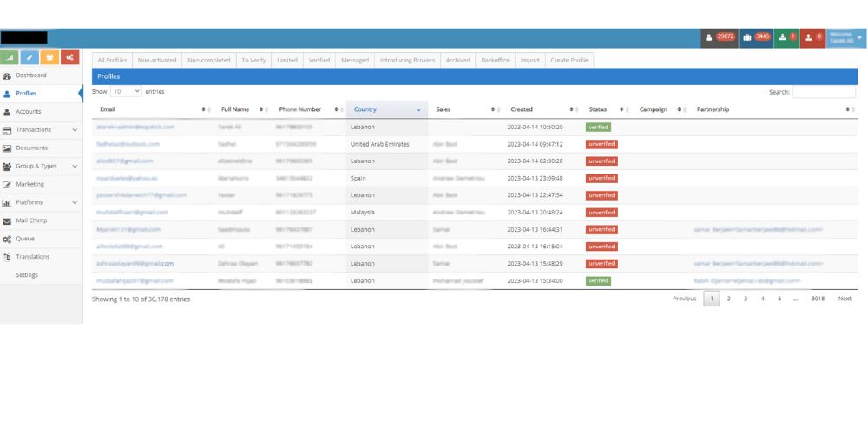Click the red gears shortcut icon

(x=70, y=57)
